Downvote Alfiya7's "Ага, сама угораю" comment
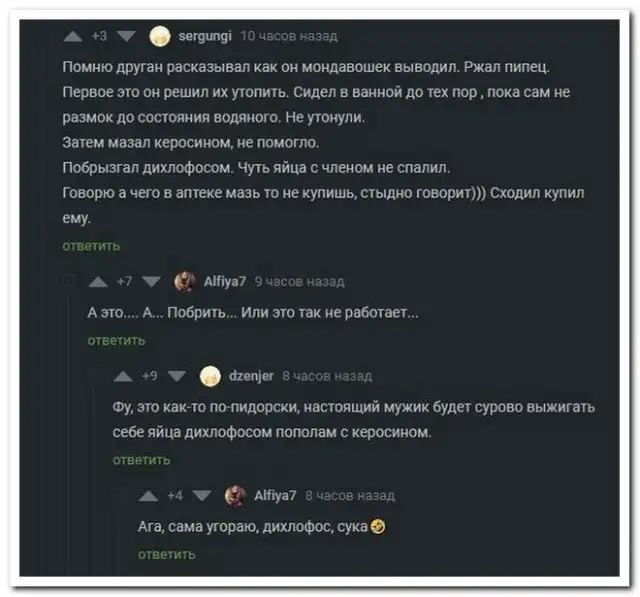 [201, 495]
